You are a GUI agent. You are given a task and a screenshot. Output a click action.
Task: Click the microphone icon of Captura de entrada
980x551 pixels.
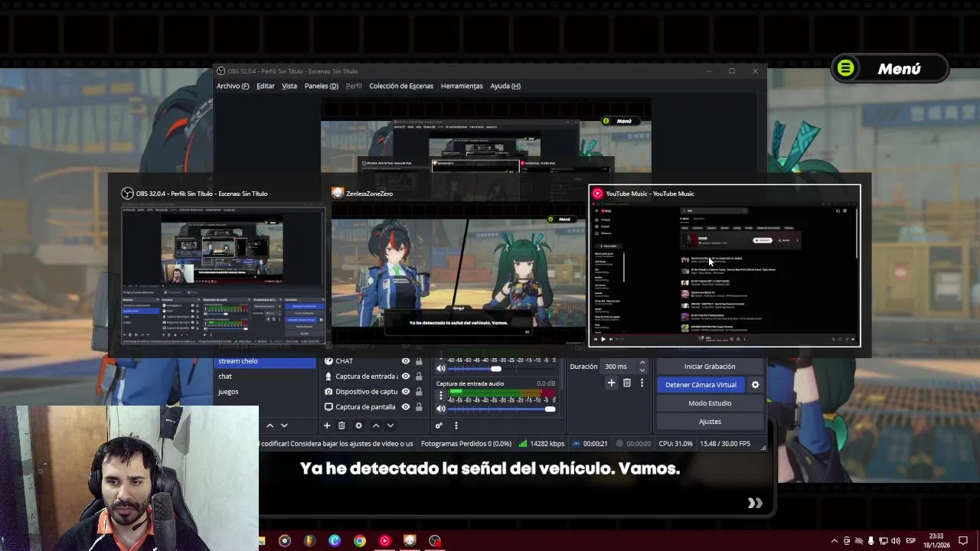pyautogui.click(x=328, y=377)
